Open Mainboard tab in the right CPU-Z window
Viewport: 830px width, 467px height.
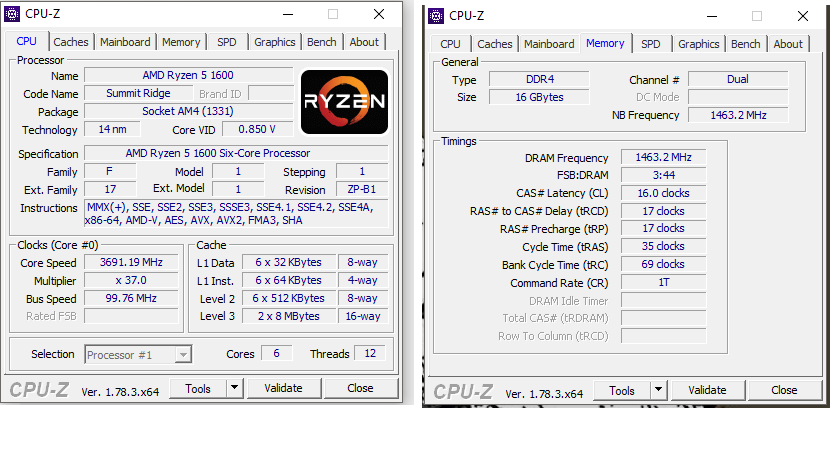coord(549,44)
